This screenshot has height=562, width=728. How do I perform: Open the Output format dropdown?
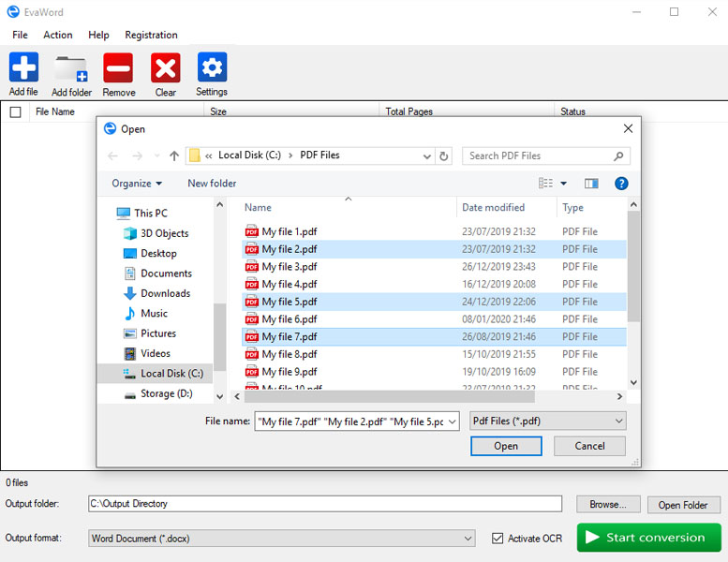click(x=281, y=539)
